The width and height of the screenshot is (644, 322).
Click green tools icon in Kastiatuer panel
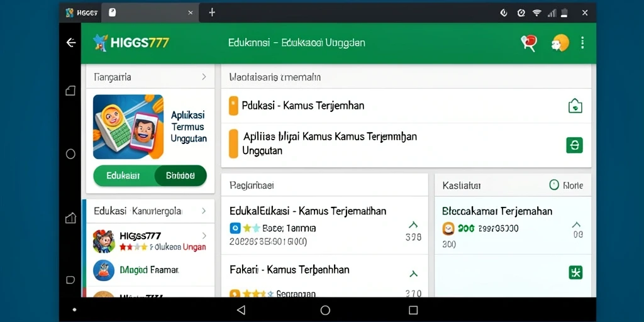576,272
